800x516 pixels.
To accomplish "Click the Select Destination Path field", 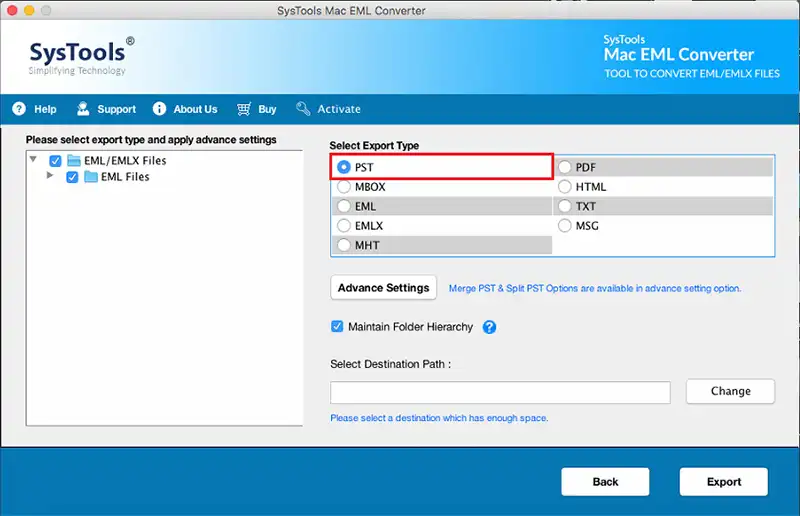I will click(x=500, y=392).
